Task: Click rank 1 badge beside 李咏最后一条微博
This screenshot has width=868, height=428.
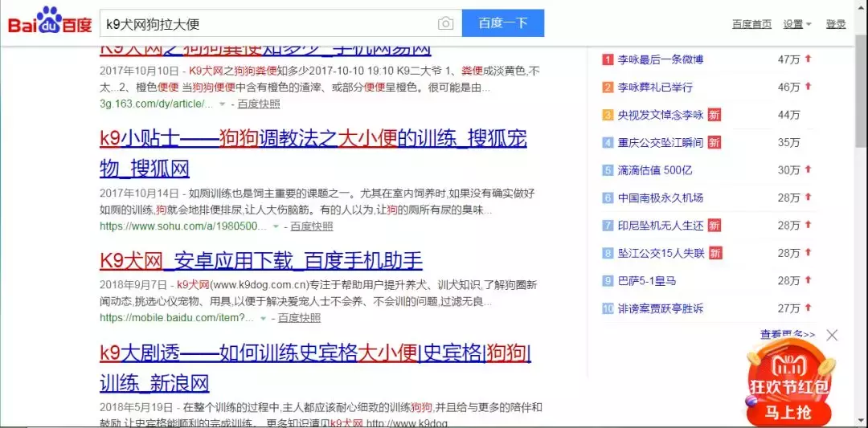Action: click(x=608, y=59)
